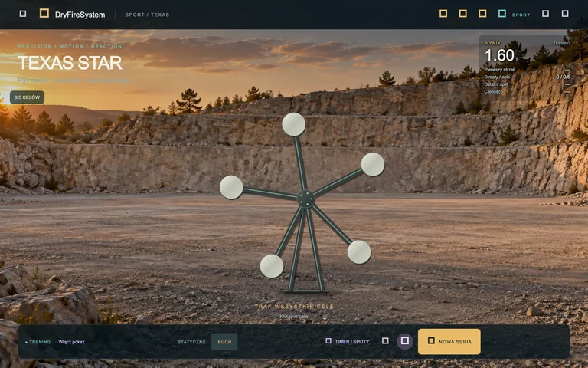This screenshot has height=368, width=588.
Task: Select the RUCH mode tab
Action: [x=224, y=342]
